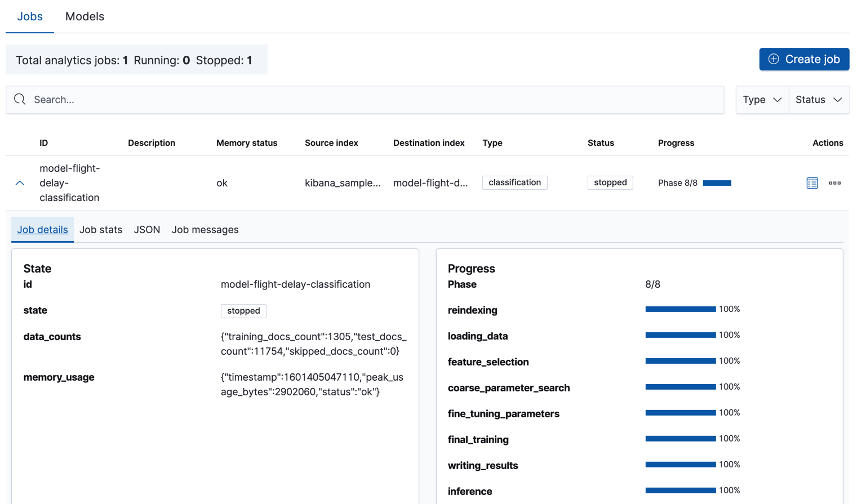The image size is (857, 504).
Task: Switch to the Models tab
Action: pyautogui.click(x=85, y=16)
